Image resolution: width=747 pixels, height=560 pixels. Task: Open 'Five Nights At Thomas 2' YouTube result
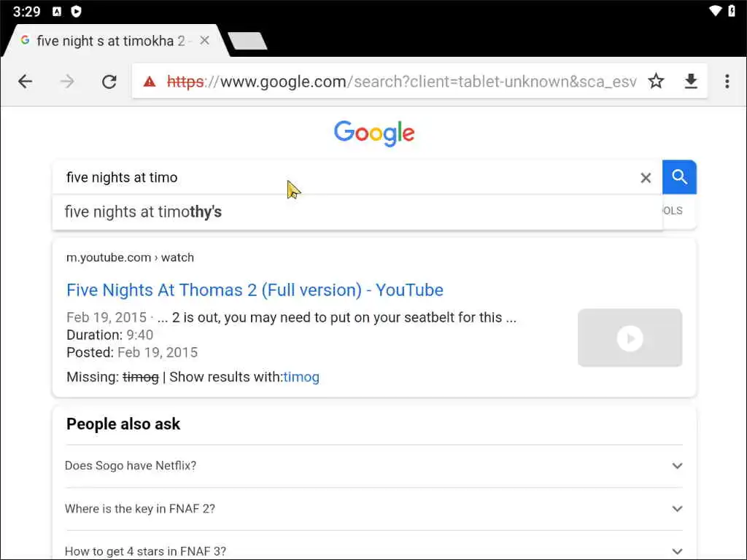coord(255,290)
